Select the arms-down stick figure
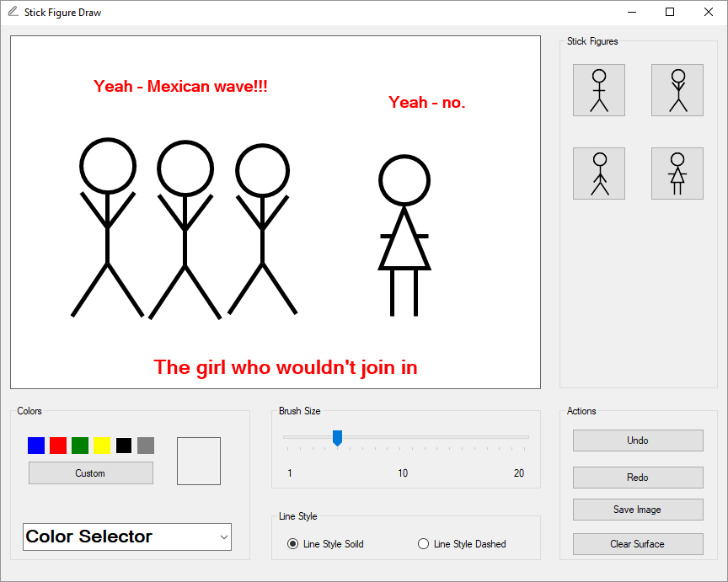This screenshot has width=728, height=582. pyautogui.click(x=598, y=174)
